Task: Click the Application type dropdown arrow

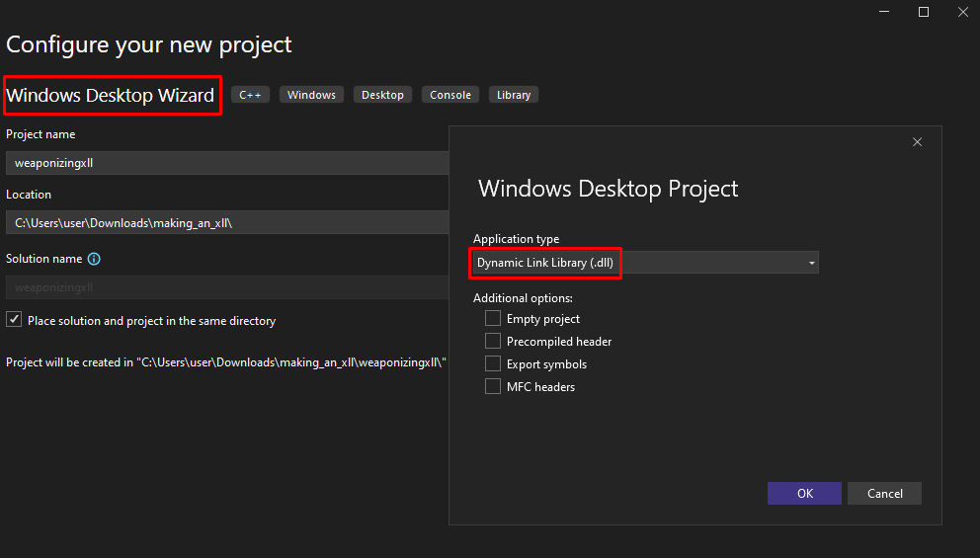Action: pyautogui.click(x=811, y=263)
